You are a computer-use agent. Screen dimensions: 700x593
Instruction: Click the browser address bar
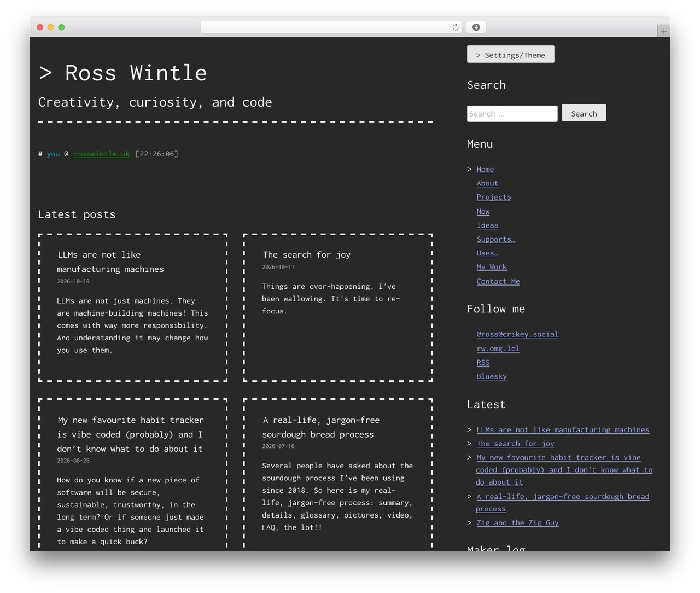point(331,27)
